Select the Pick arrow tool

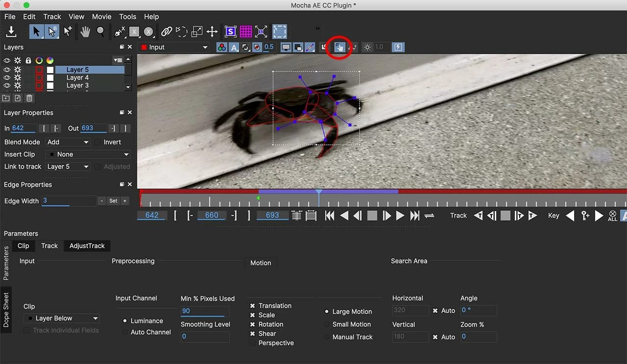tap(36, 32)
